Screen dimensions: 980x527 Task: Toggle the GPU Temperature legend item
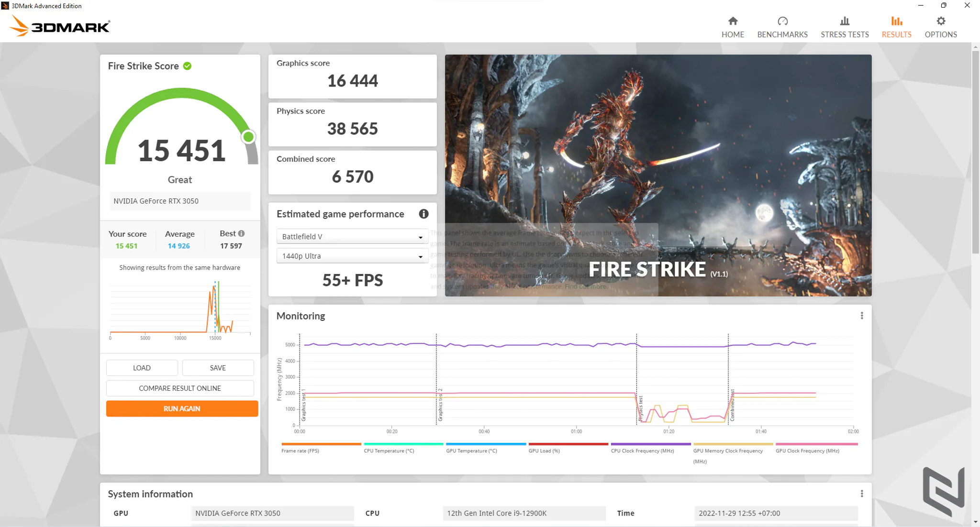[x=486, y=449]
